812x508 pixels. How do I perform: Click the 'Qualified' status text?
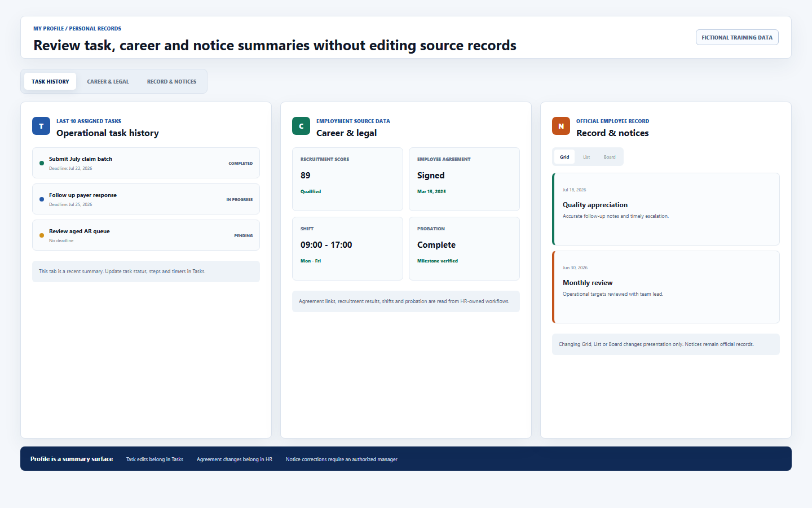tap(311, 191)
